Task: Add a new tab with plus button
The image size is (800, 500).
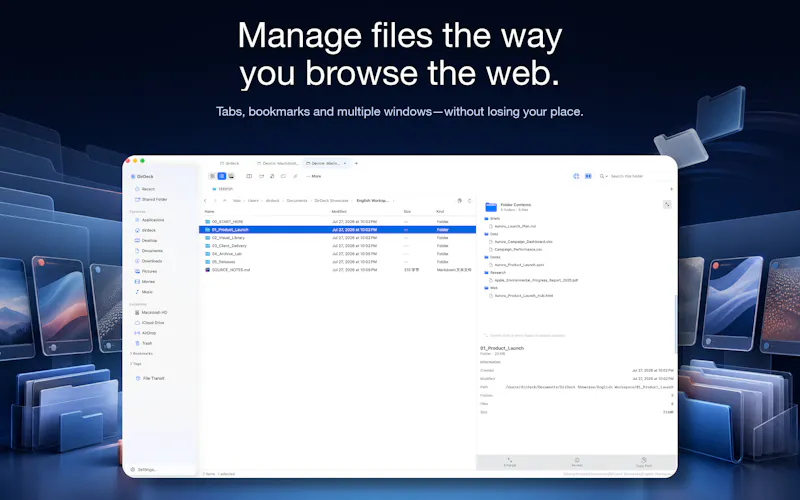Action: 356,163
